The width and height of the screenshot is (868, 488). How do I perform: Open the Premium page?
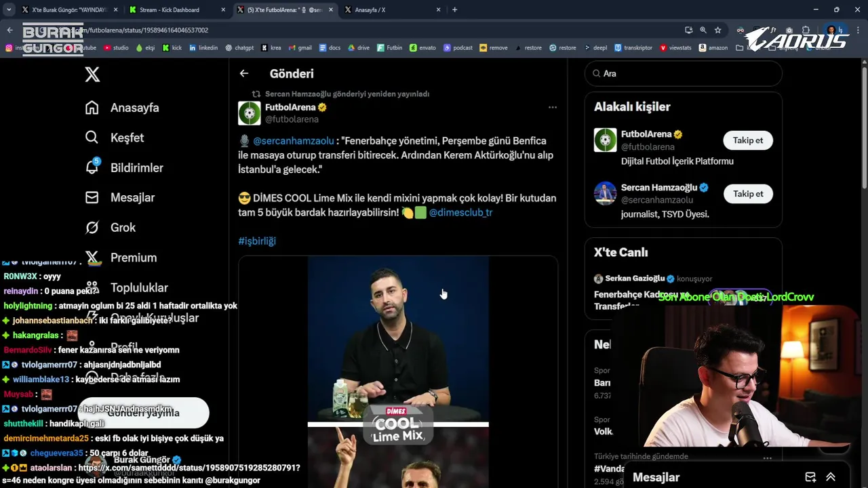point(121,258)
